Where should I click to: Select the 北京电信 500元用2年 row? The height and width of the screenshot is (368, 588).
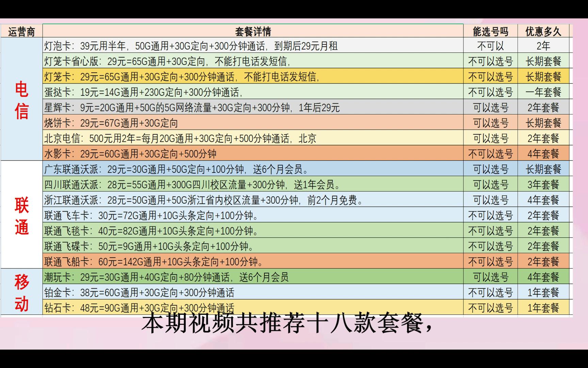click(x=253, y=138)
